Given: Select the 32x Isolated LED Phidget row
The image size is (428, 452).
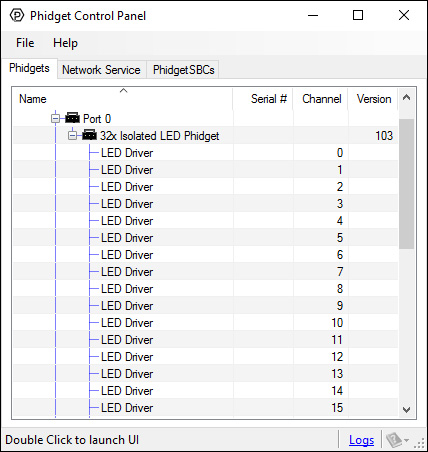Looking at the screenshot, I should (206, 135).
